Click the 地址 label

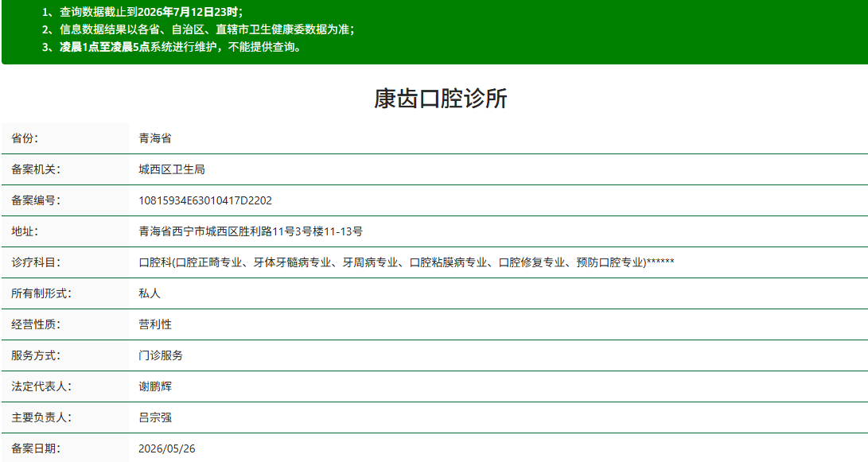(25, 231)
